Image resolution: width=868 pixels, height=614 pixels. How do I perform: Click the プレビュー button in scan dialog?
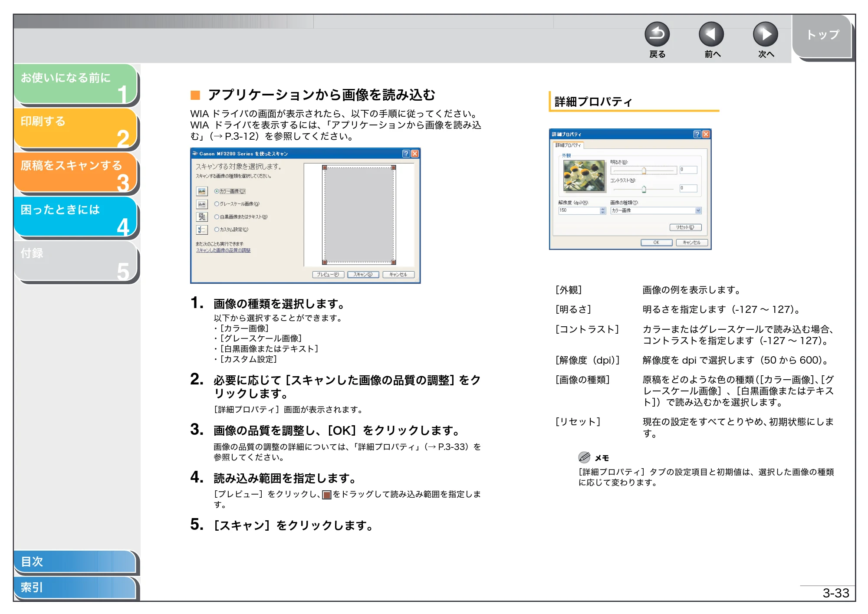(328, 275)
